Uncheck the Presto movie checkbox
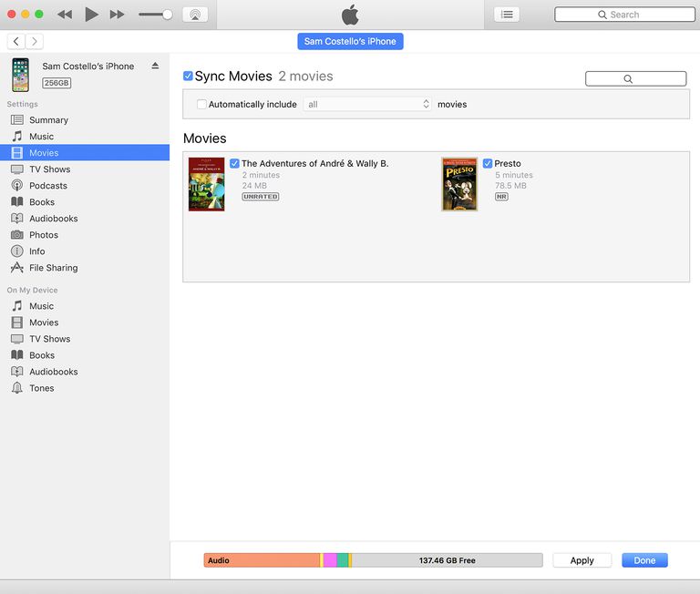 point(488,163)
